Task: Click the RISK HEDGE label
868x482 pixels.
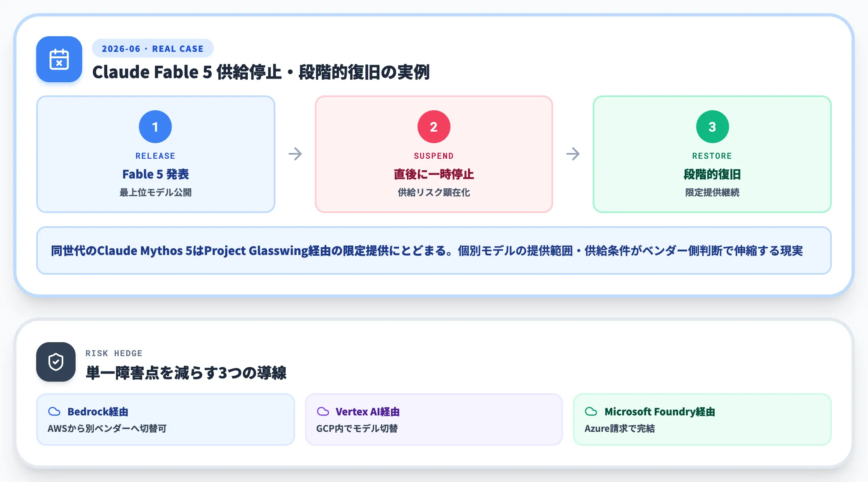Action: [x=114, y=353]
